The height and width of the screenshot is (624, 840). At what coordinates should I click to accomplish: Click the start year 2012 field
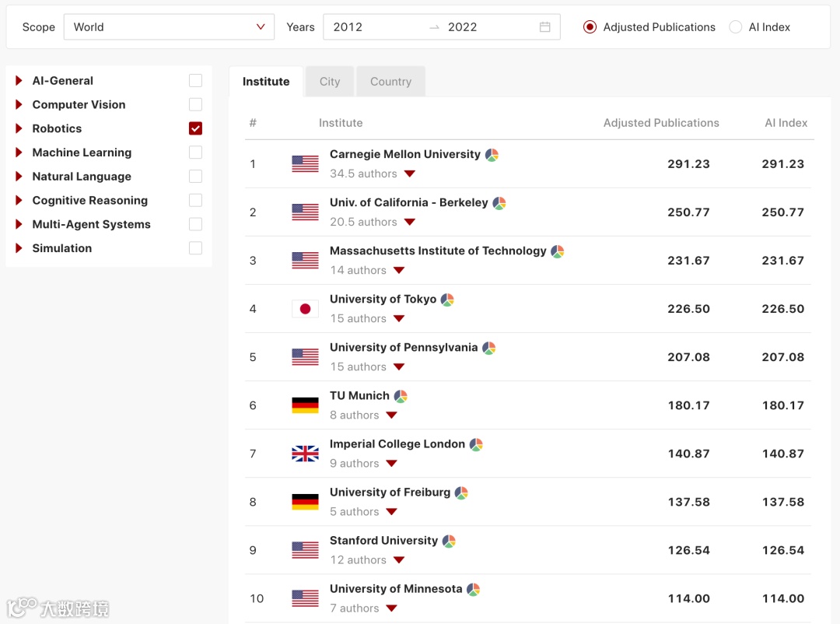348,26
